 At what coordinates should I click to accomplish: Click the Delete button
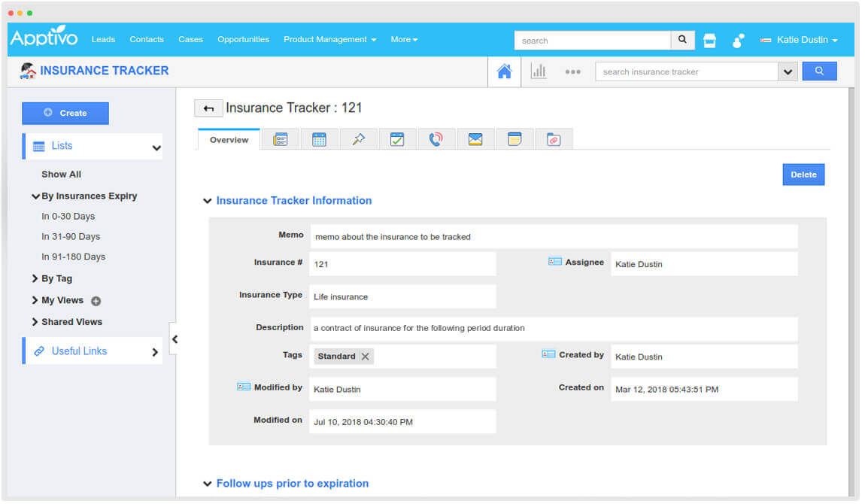[803, 175]
